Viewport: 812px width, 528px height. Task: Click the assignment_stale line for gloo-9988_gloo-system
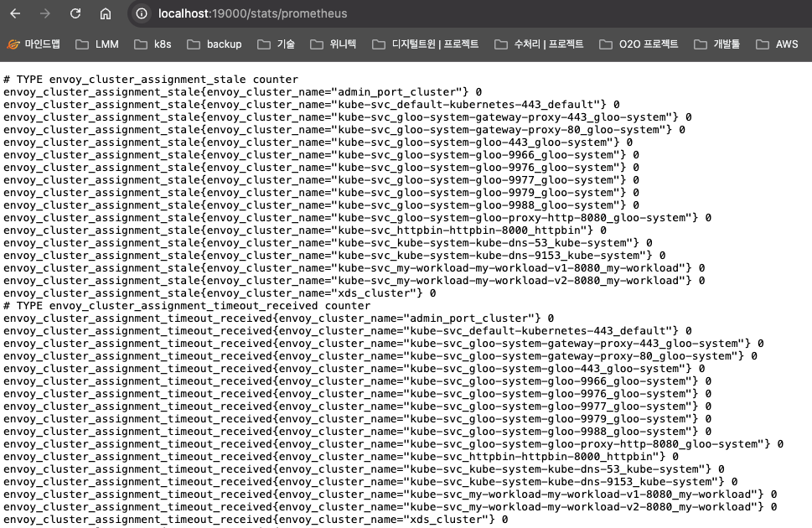tap(321, 204)
